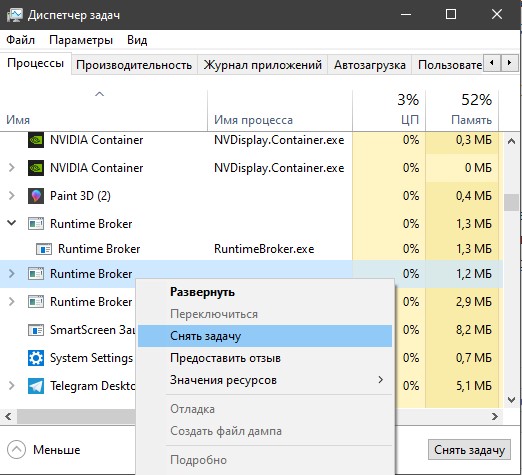Image resolution: width=522 pixels, height=475 pixels.
Task: Open Значения ресурсов submenu
Action: pyautogui.click(x=265, y=380)
